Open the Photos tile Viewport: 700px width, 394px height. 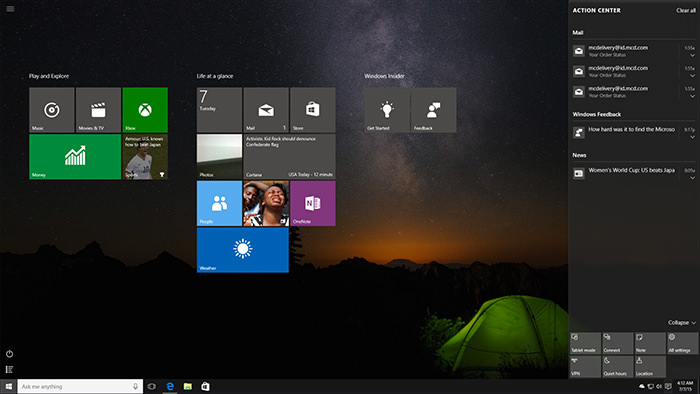coord(219,157)
